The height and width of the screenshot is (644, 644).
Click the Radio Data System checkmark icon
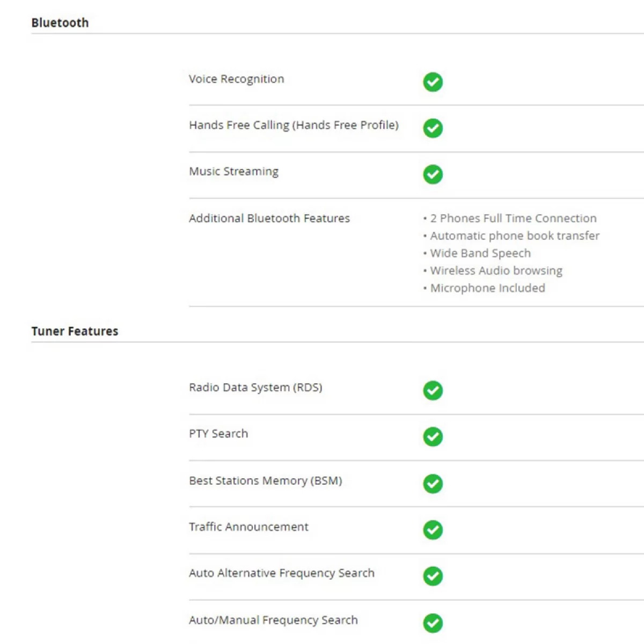433,391
